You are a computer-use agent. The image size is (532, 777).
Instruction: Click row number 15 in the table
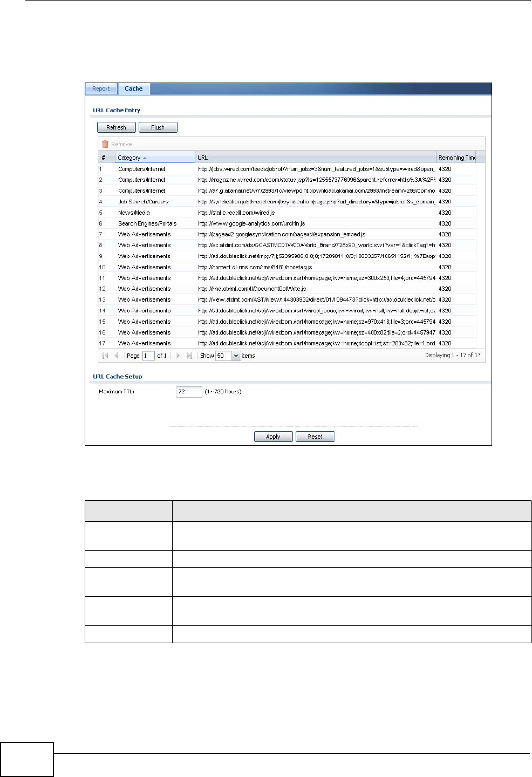point(102,322)
